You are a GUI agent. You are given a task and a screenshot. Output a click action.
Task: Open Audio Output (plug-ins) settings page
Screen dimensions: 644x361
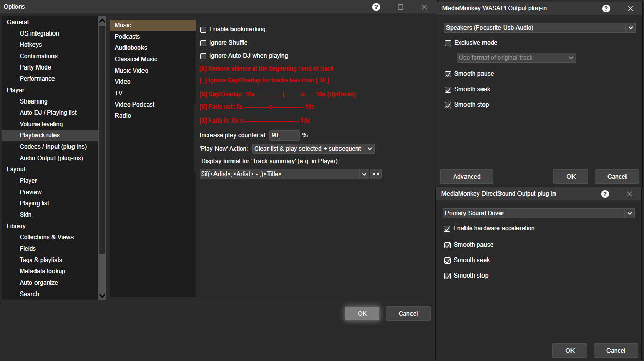click(51, 158)
